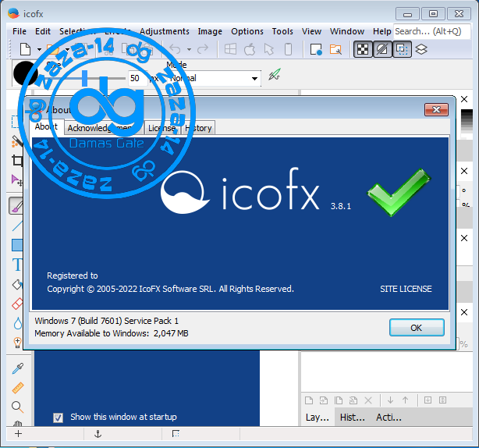Click the Delete layer X icon
The width and height of the screenshot is (479, 448).
click(368, 400)
